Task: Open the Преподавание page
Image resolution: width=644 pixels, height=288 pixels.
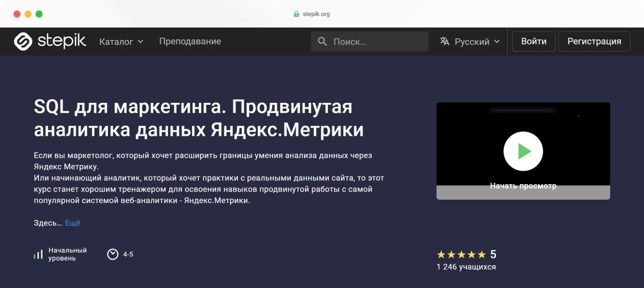Action: [x=190, y=41]
